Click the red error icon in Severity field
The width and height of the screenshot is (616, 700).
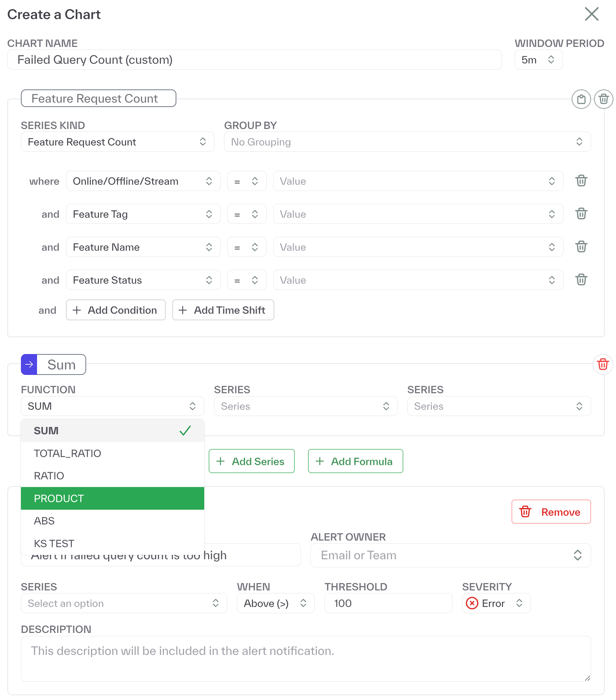(473, 603)
